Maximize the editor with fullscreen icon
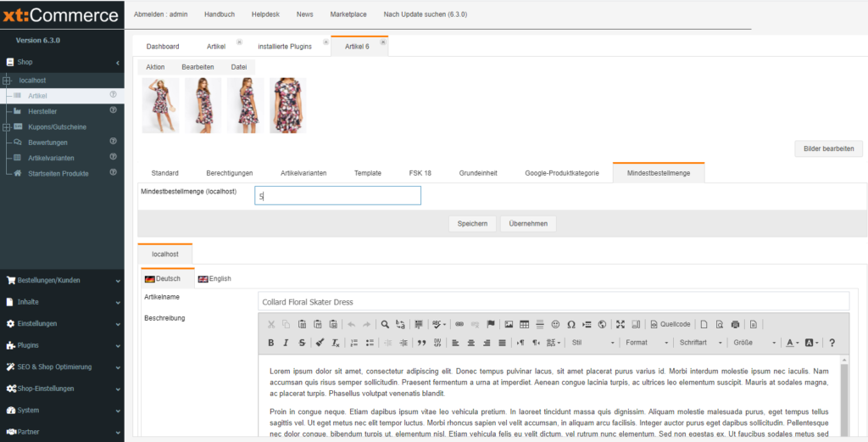 (x=620, y=324)
